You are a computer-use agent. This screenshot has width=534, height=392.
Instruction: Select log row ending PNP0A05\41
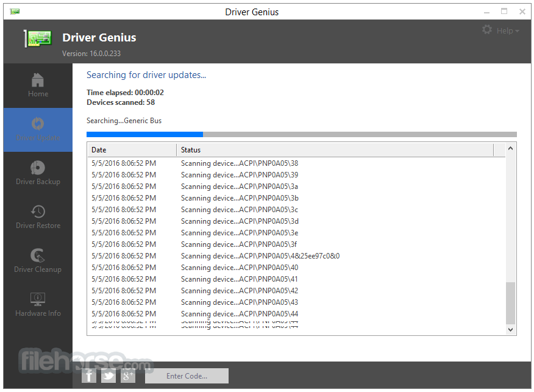[x=296, y=279]
